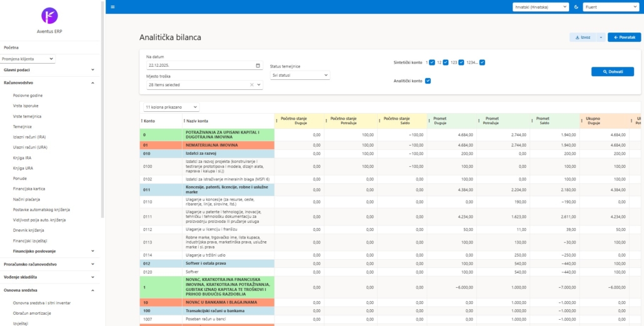Viewport: 644px width, 326px height.
Task: Click the Konto column drag handle icon
Action: (141, 121)
